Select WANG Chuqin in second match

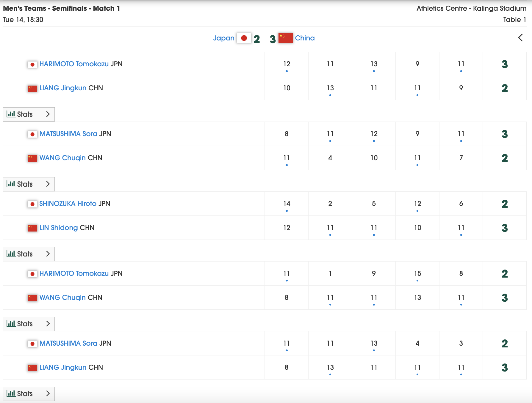[62, 158]
